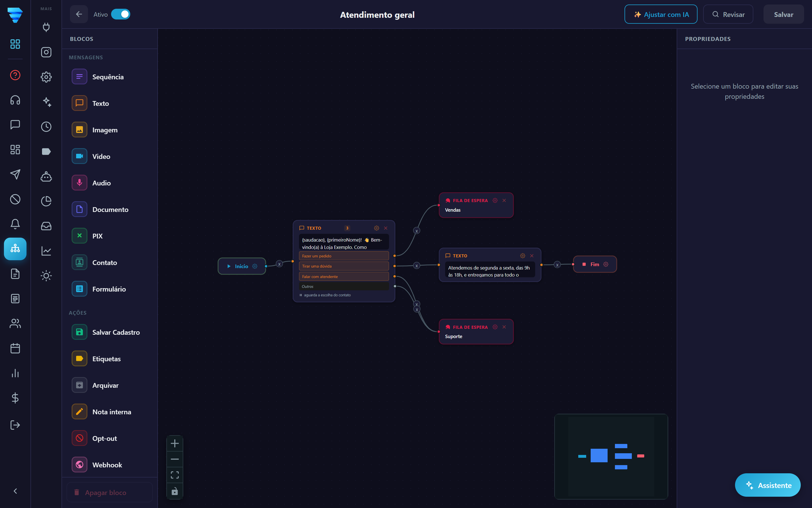
Task: Add the Salvar Cadastro action
Action: pyautogui.click(x=110, y=332)
